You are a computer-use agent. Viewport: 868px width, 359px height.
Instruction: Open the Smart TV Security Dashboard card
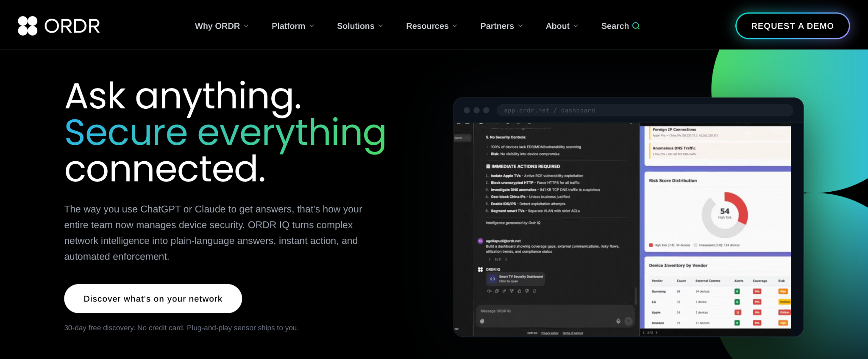click(x=516, y=279)
